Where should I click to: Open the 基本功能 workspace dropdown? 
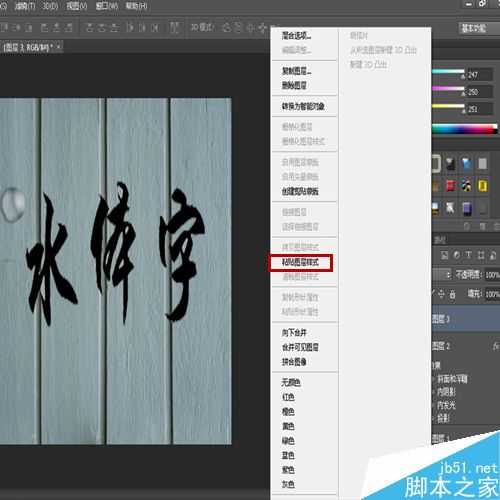click(x=479, y=28)
